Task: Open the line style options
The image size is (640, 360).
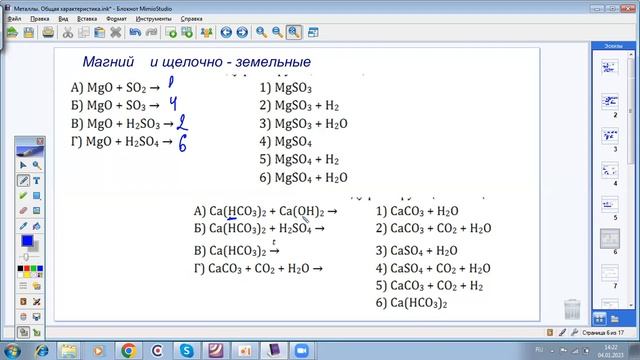Action: pos(23,286)
